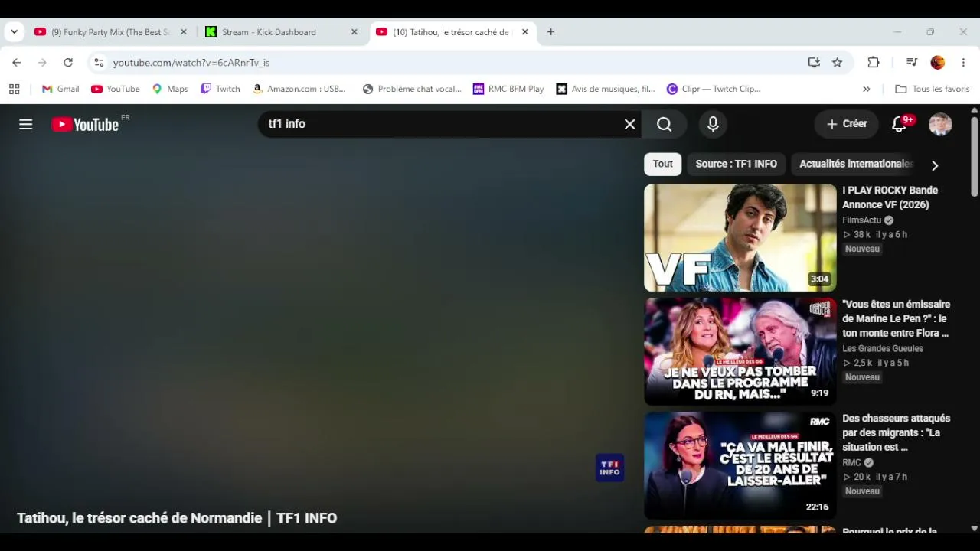Start voice search with the microphone

point(713,124)
